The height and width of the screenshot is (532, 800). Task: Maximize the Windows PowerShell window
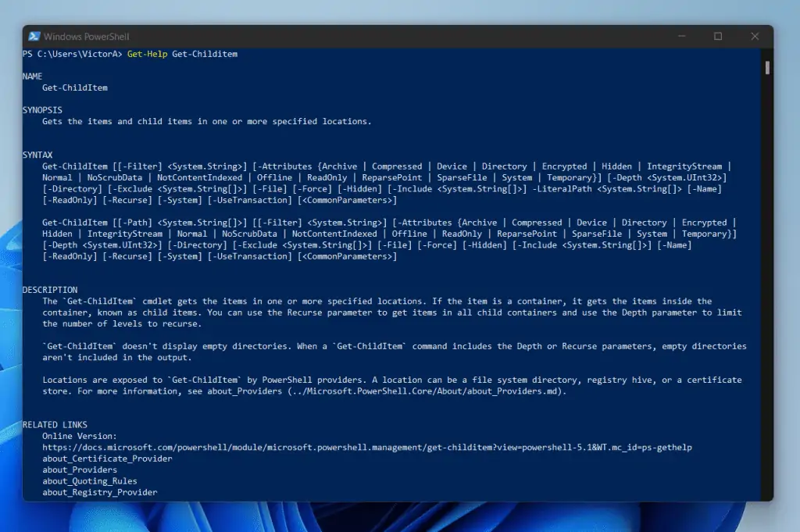coord(718,36)
